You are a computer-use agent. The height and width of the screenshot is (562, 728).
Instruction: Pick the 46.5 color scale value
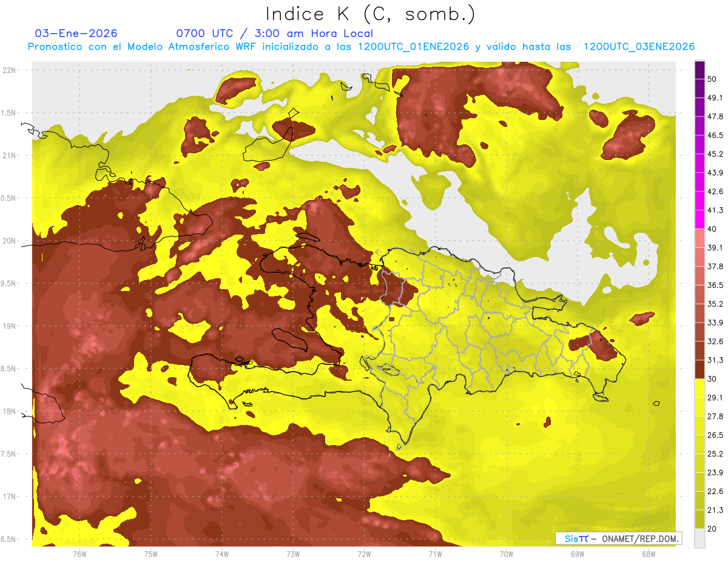pyautogui.click(x=715, y=135)
